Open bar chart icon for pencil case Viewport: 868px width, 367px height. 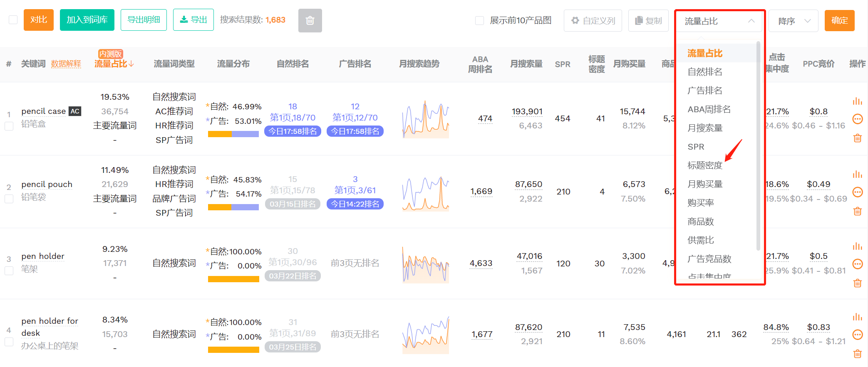coord(857,101)
